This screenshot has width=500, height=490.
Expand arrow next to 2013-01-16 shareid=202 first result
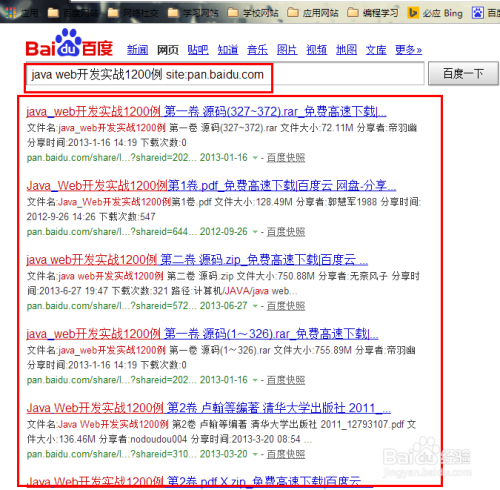(x=255, y=158)
